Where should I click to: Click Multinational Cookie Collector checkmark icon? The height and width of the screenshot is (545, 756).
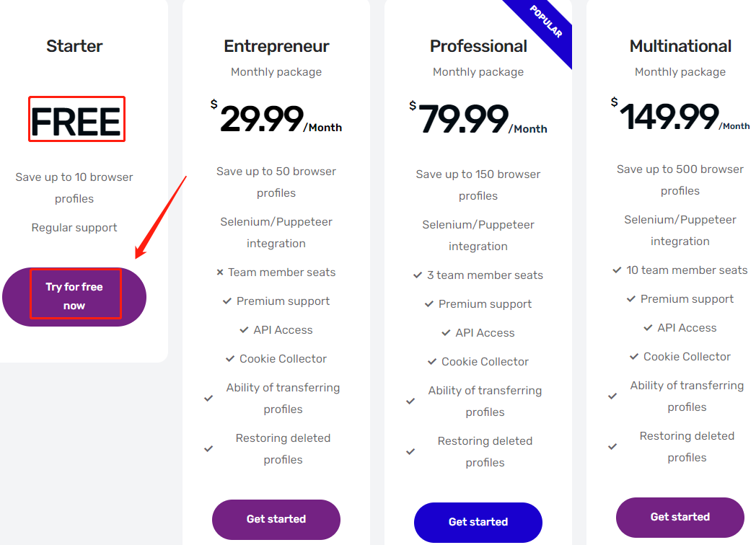point(635,357)
